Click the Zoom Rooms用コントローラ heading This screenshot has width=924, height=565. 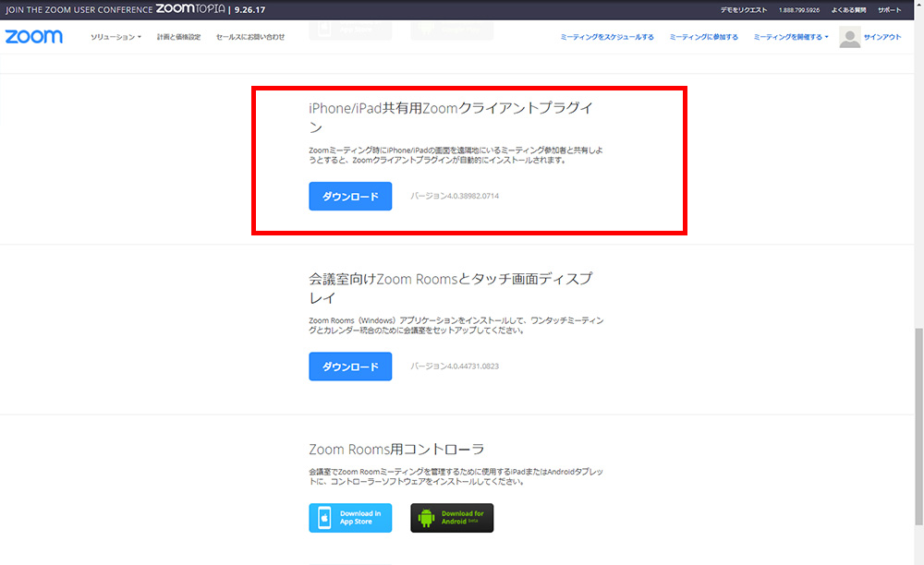pos(396,449)
